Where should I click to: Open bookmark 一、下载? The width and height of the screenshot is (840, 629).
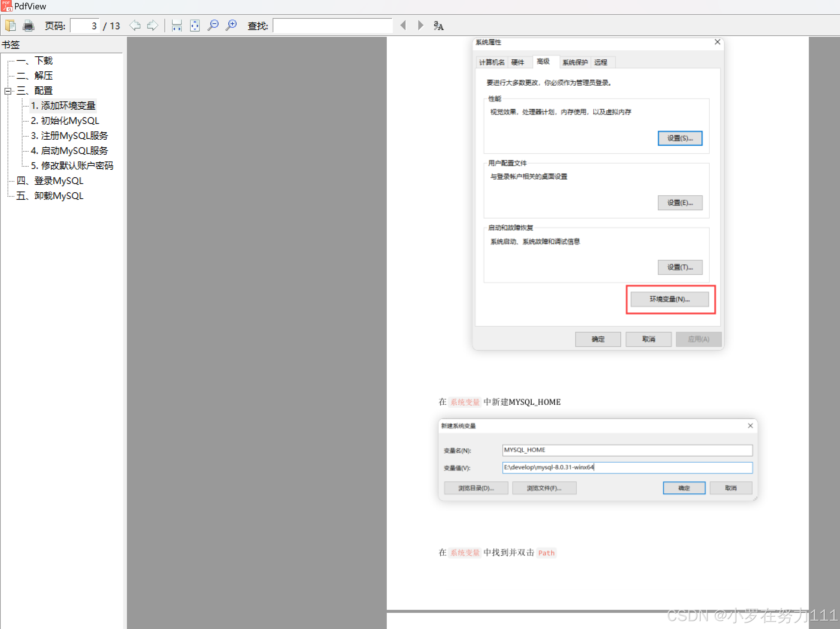point(43,60)
